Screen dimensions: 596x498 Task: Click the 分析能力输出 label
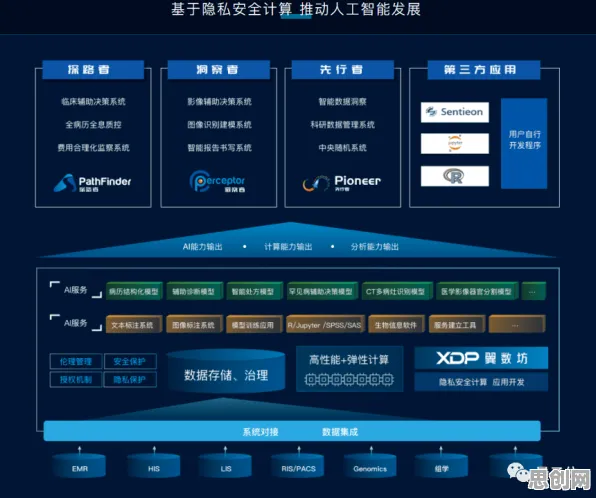coord(374,247)
